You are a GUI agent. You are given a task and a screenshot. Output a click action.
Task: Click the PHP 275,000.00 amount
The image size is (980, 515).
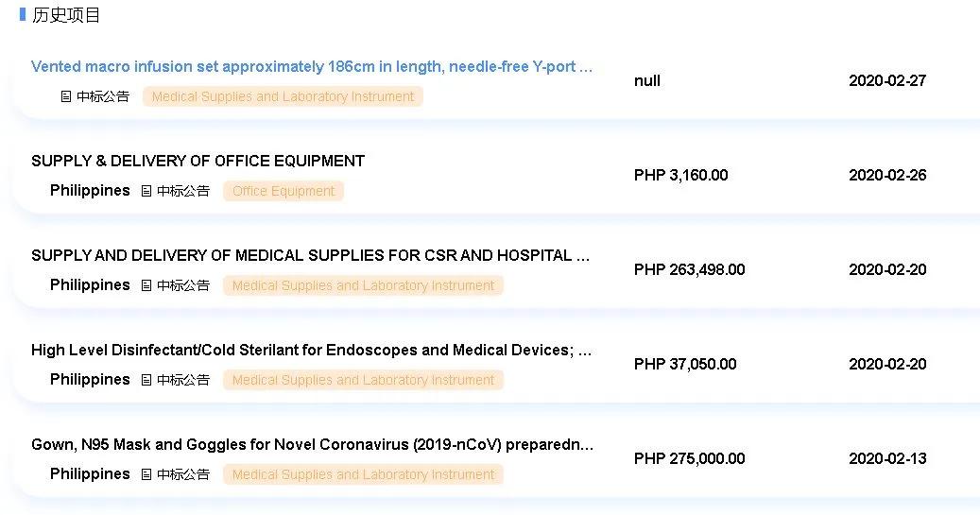[x=689, y=458]
